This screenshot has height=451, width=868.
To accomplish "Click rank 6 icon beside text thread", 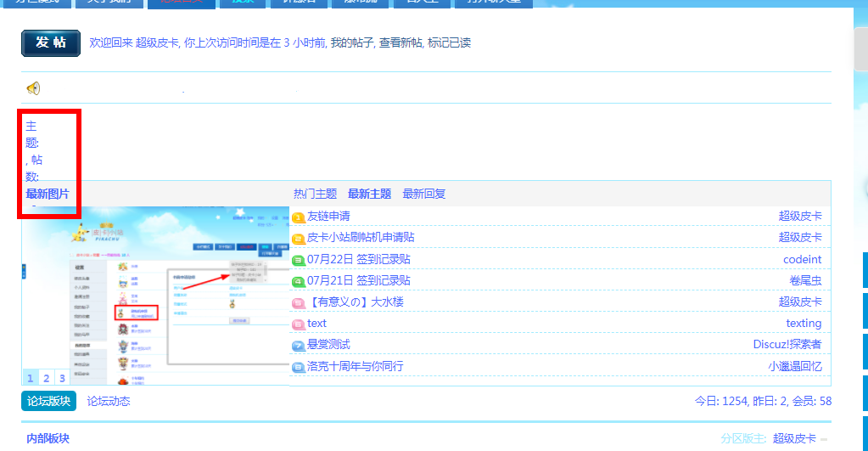I will (x=299, y=324).
